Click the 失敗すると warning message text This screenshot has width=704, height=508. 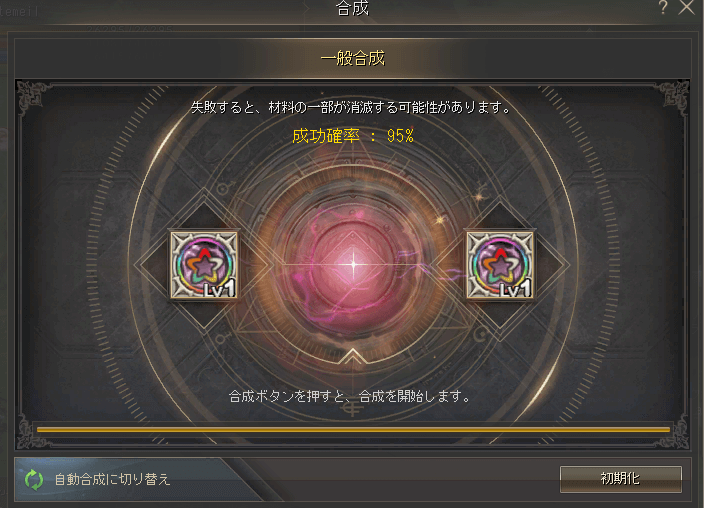click(351, 108)
